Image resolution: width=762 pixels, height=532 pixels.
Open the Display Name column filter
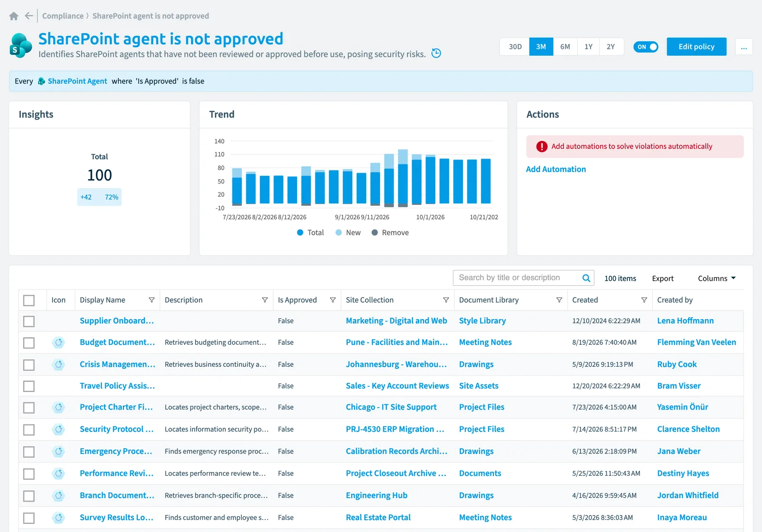151,300
